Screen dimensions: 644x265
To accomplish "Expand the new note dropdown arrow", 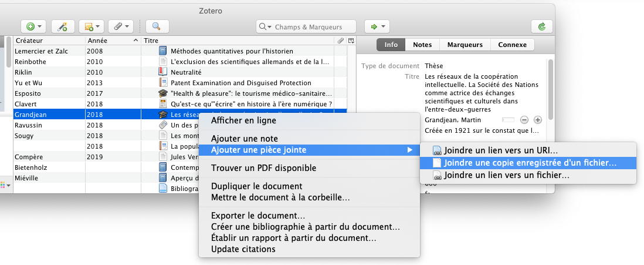I will pyautogui.click(x=98, y=27).
